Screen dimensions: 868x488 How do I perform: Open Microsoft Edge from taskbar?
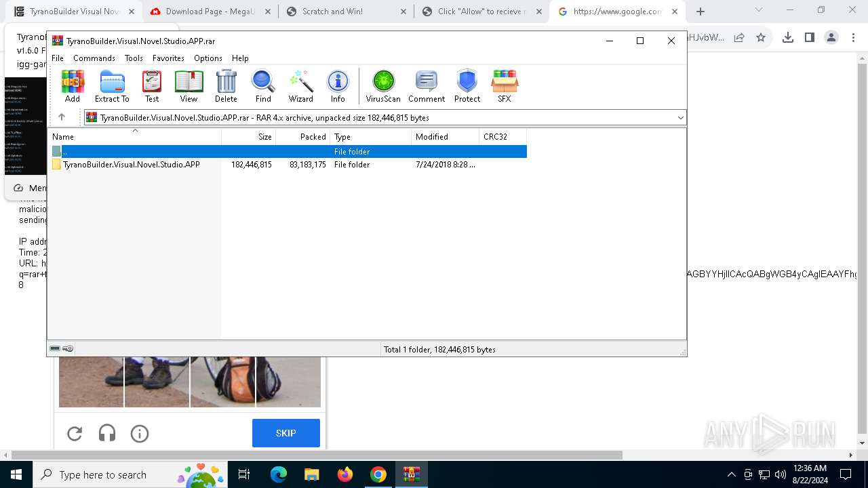(279, 474)
